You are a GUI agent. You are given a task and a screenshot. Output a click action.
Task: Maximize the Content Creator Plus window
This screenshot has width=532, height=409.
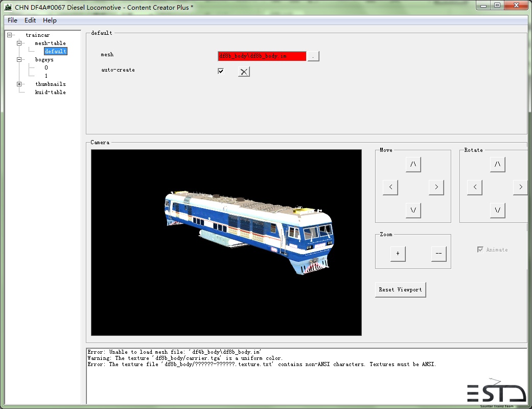(x=497, y=6)
